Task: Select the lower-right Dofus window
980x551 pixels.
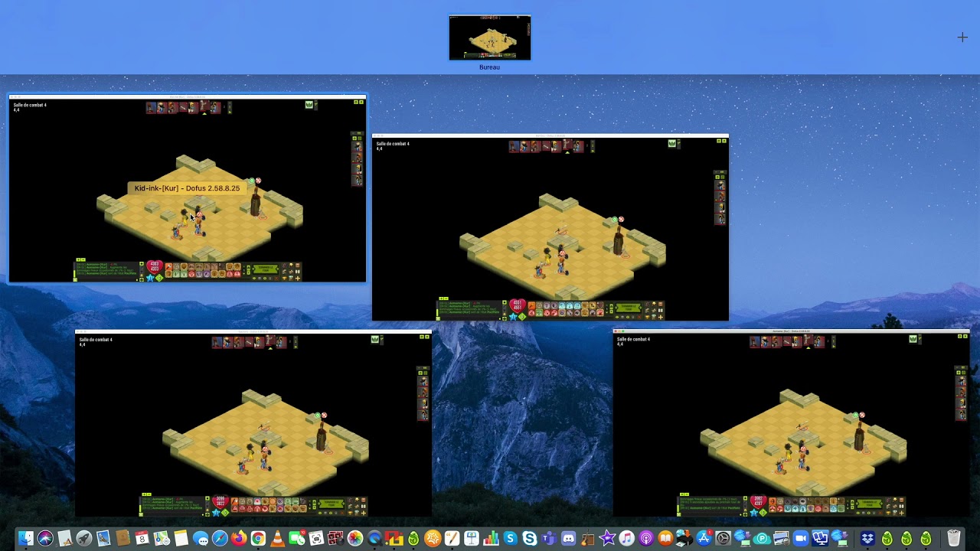Action: coord(792,424)
